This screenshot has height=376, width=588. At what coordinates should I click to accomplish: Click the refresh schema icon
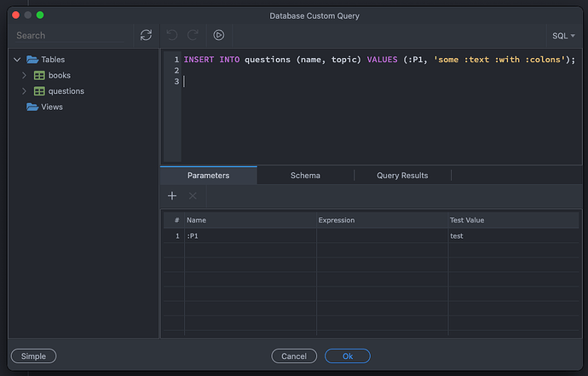(x=146, y=35)
